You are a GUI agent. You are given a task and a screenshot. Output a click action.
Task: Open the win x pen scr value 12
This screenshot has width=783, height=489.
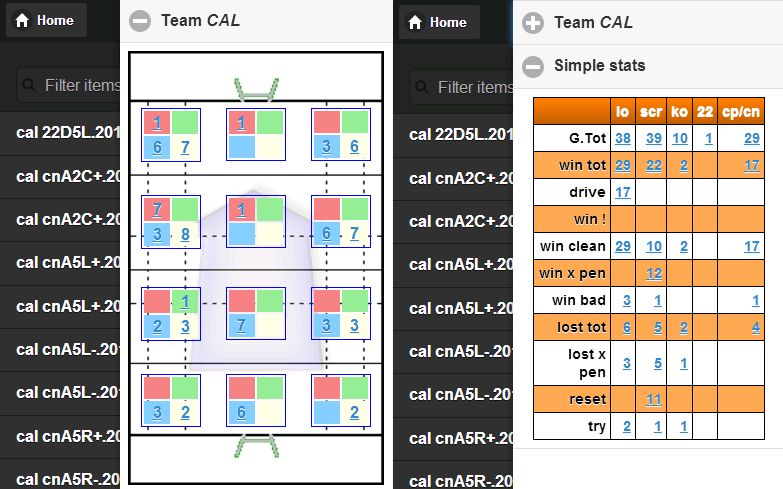pyautogui.click(x=654, y=273)
